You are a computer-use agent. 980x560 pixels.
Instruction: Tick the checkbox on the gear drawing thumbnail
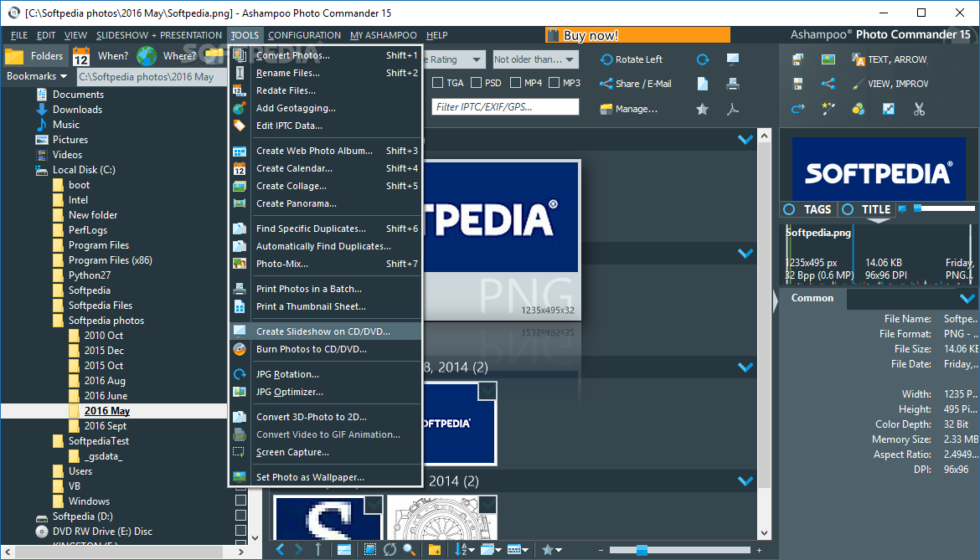click(x=487, y=505)
